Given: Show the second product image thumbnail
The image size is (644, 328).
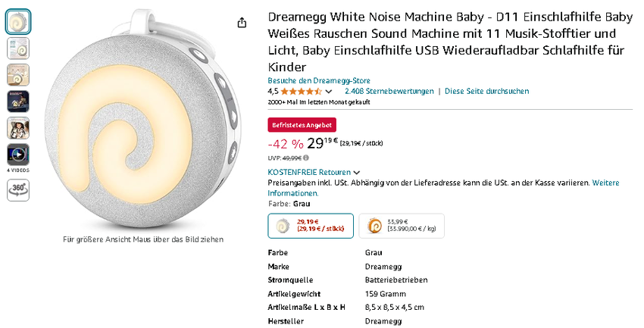Looking at the screenshot, I should pyautogui.click(x=18, y=48).
